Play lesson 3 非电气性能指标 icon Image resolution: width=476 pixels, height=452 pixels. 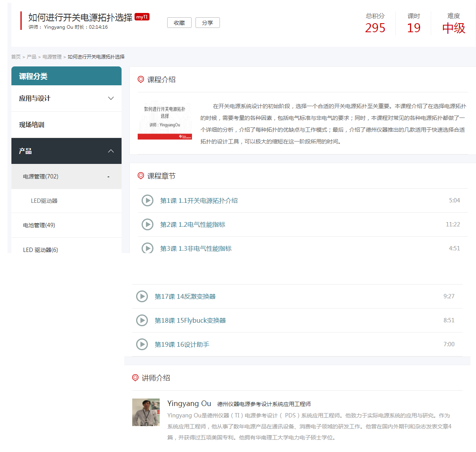(x=148, y=248)
